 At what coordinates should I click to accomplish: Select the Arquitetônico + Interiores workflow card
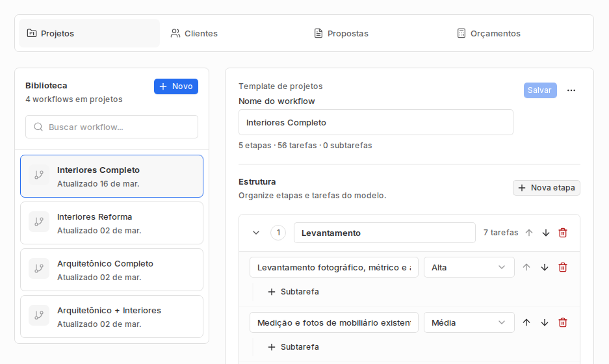coord(112,317)
